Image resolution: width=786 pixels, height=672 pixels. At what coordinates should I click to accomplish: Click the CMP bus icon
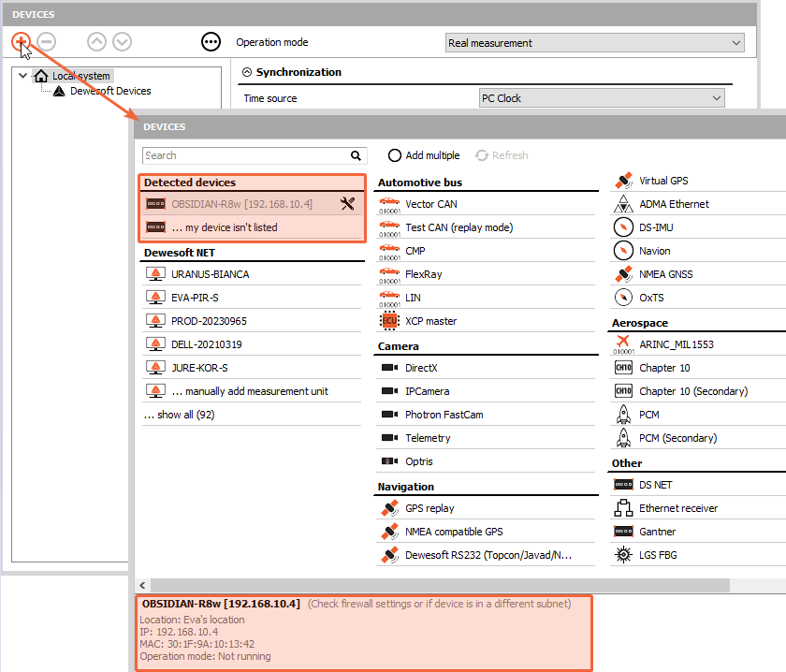click(x=389, y=251)
